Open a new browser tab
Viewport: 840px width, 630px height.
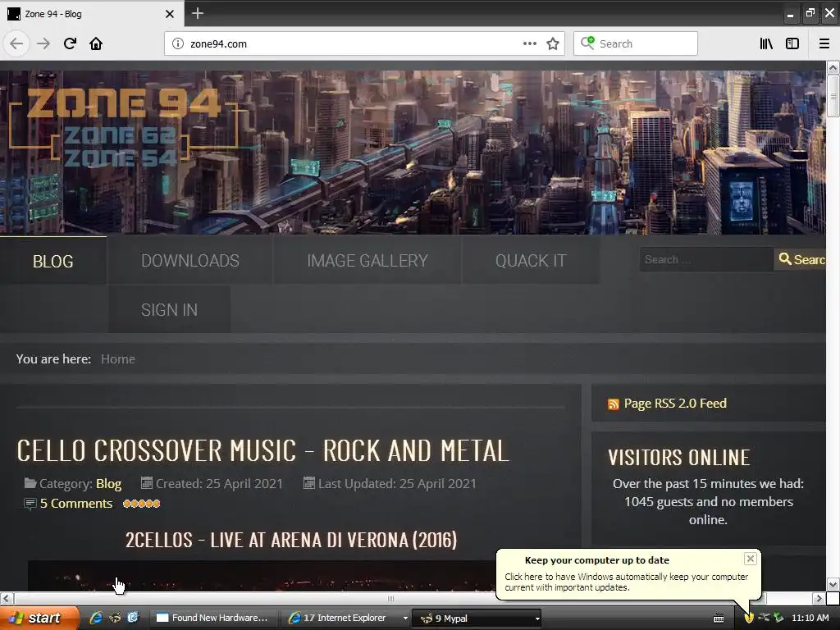pos(197,13)
